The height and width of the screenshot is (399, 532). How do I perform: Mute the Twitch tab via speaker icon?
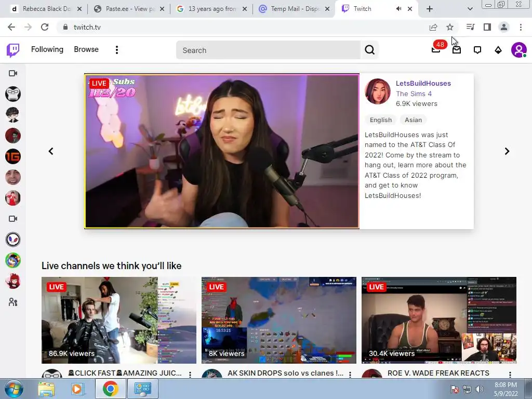(398, 9)
